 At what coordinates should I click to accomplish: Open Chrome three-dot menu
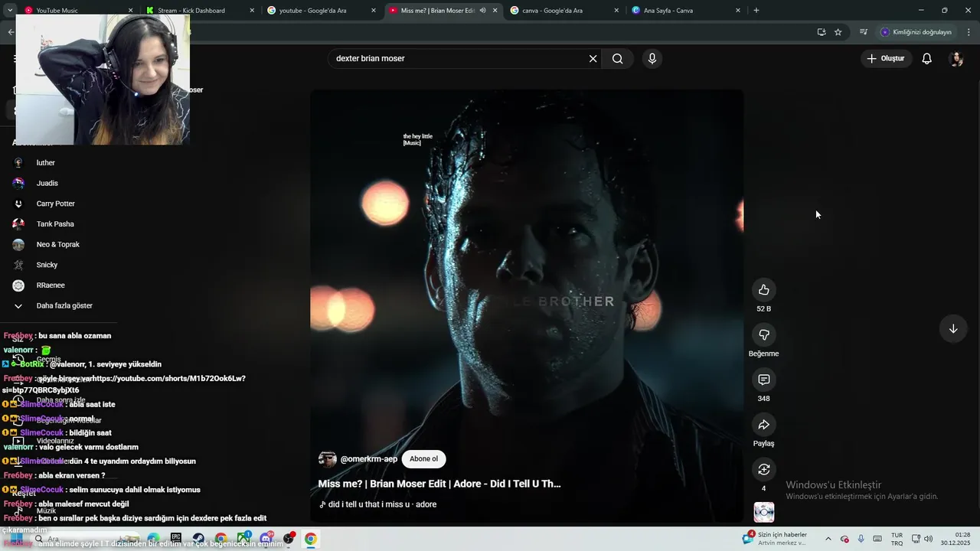(x=969, y=32)
